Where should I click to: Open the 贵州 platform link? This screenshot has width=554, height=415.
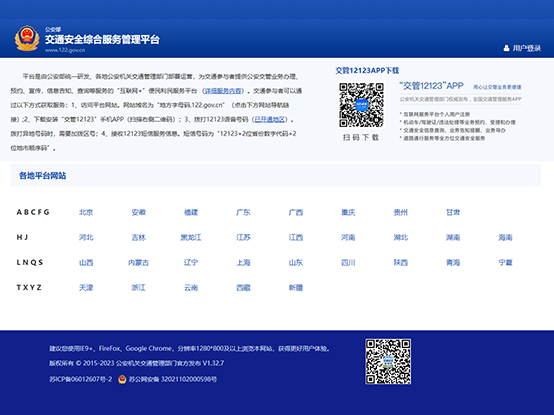(x=401, y=212)
